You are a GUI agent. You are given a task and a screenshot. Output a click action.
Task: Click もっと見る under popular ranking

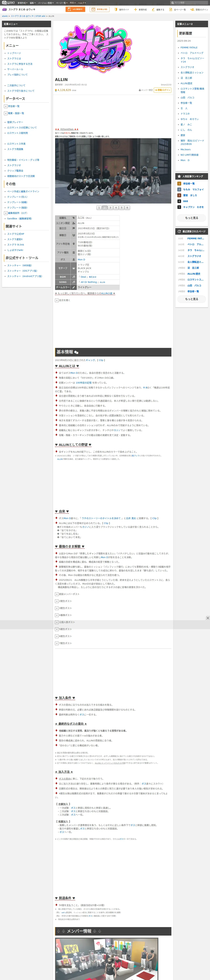tap(192, 218)
